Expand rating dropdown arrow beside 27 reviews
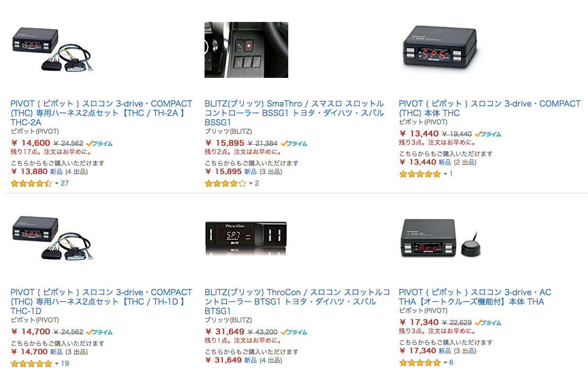 click(56, 183)
